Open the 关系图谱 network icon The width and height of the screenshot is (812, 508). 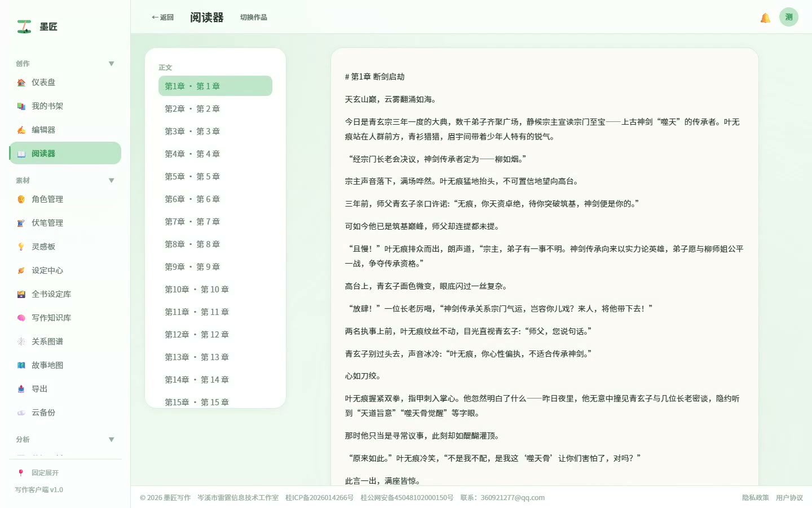[x=21, y=341]
